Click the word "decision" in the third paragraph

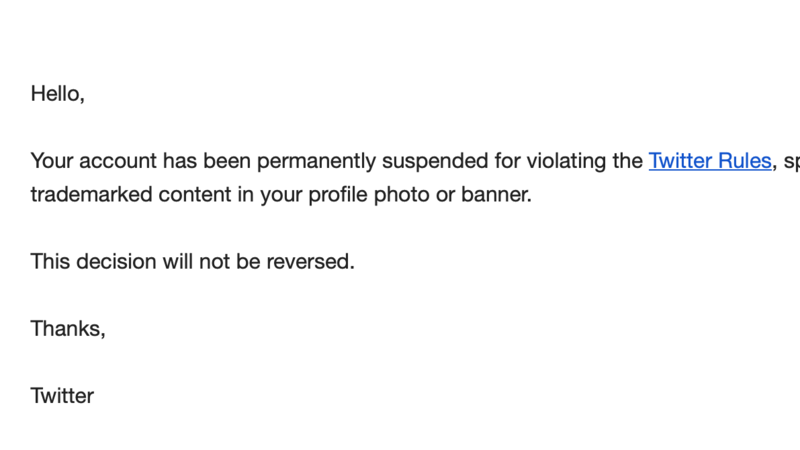(116, 261)
